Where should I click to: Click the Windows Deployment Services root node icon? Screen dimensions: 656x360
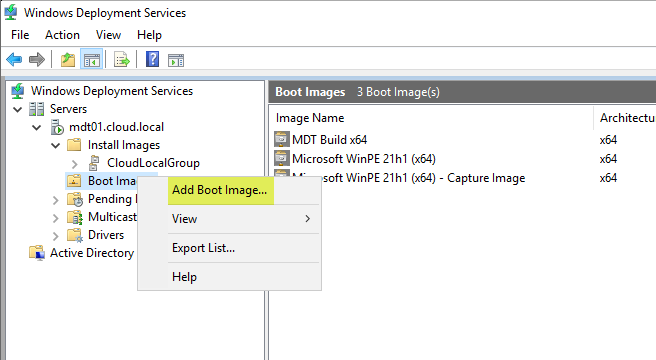click(18, 91)
